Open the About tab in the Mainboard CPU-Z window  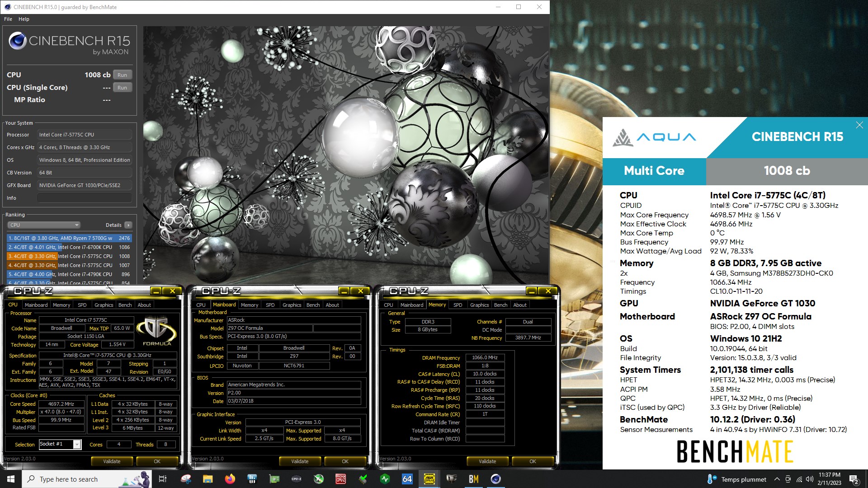332,305
